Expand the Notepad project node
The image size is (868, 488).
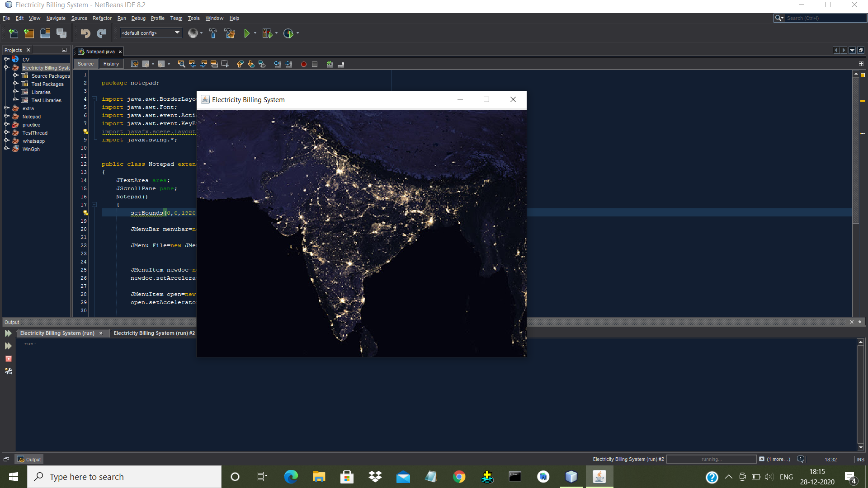coord(6,116)
